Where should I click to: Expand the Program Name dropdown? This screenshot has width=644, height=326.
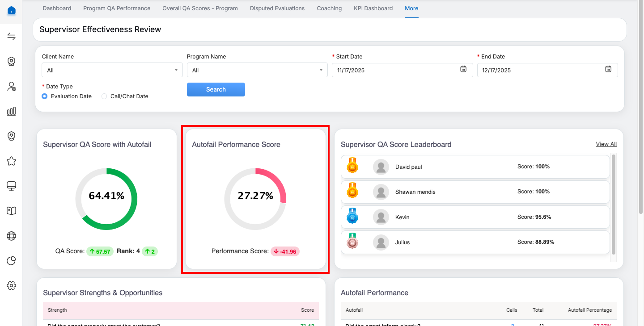(257, 70)
